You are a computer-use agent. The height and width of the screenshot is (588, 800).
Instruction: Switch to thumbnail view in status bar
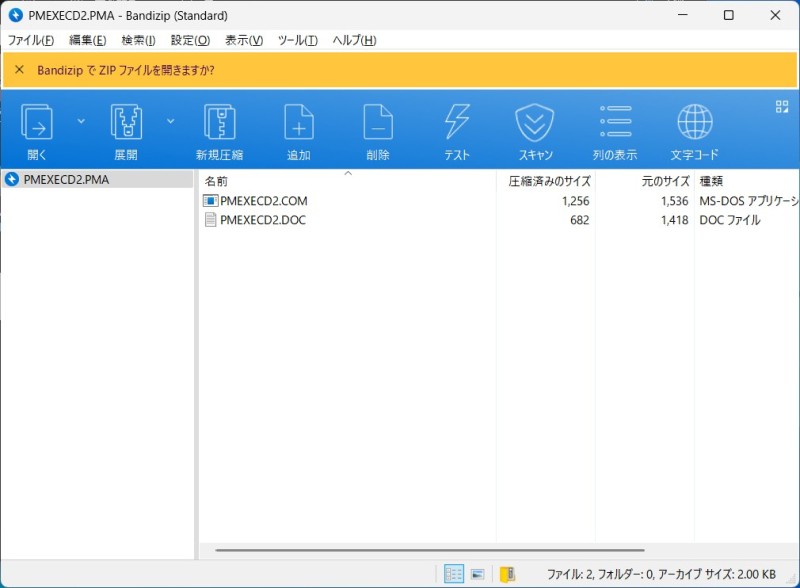tap(479, 574)
